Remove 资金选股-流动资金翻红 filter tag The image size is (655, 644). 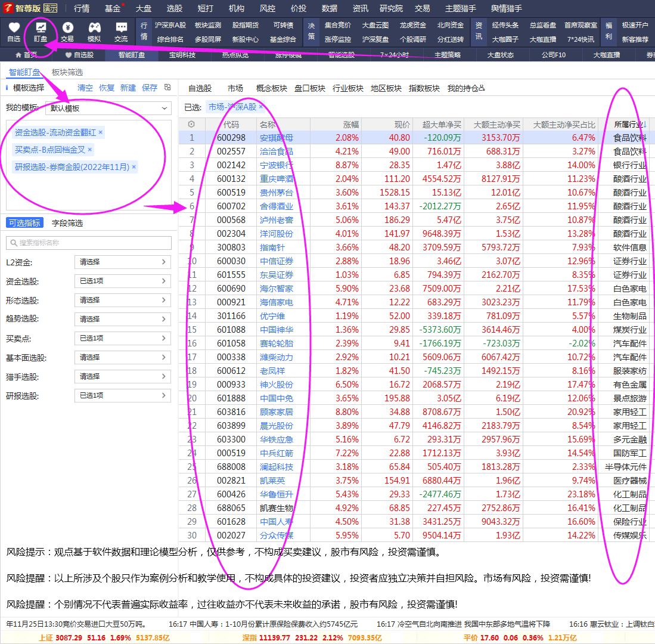point(100,132)
